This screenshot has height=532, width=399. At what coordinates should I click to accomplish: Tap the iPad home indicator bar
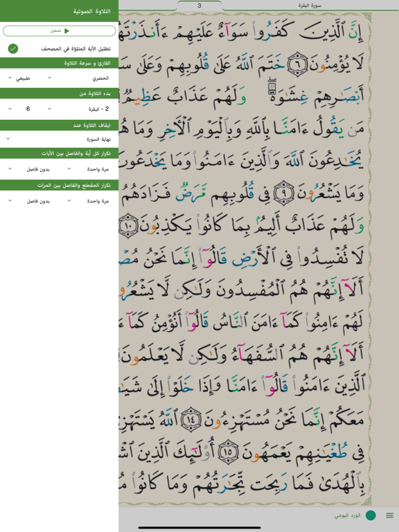coord(199,528)
